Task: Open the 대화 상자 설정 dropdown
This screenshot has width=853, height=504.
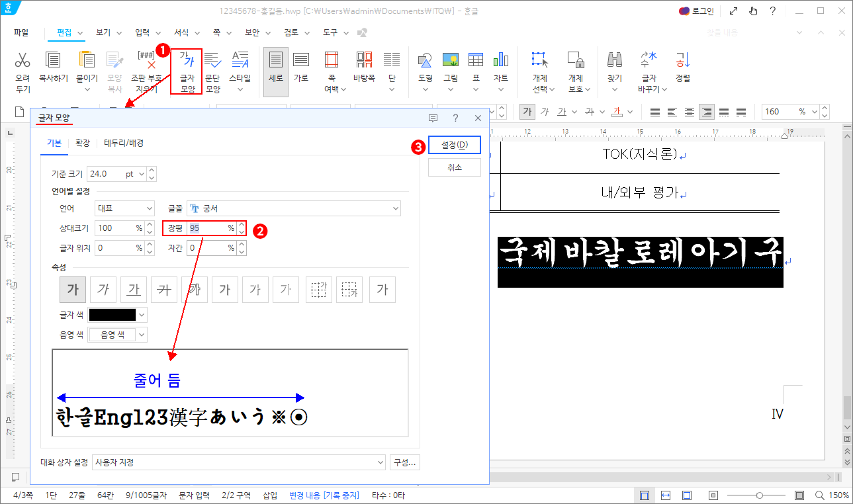Action: [238, 462]
